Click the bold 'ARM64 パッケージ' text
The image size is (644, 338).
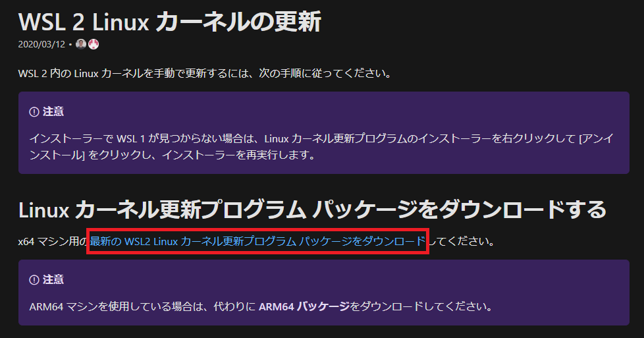tap(304, 306)
